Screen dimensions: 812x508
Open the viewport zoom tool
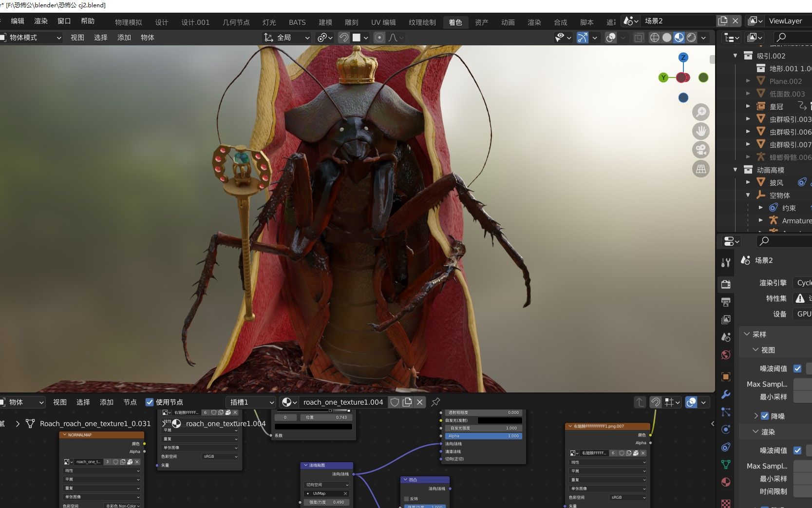click(701, 112)
